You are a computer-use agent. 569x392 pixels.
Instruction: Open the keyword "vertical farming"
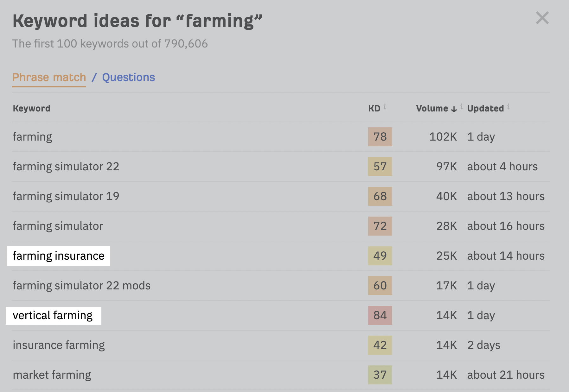pos(53,315)
